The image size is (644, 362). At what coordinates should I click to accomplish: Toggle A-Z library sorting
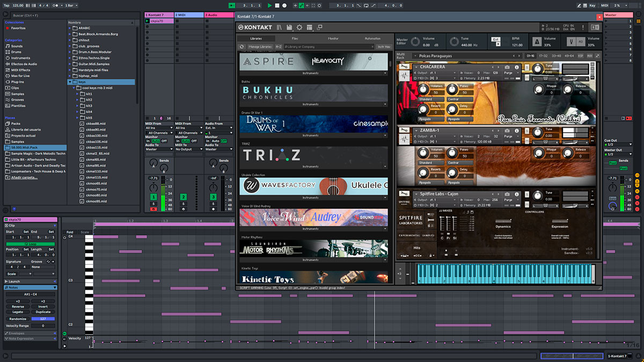point(279,47)
